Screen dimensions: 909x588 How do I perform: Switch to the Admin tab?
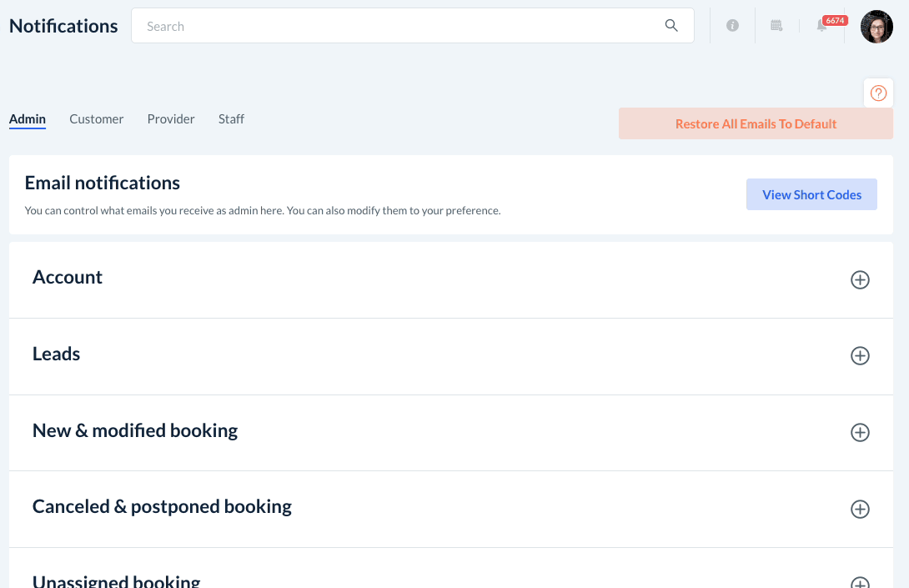click(x=28, y=119)
